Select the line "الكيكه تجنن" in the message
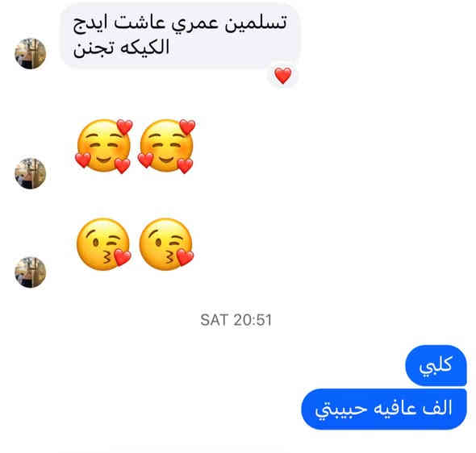The height and width of the screenshot is (453, 476). pos(121,48)
